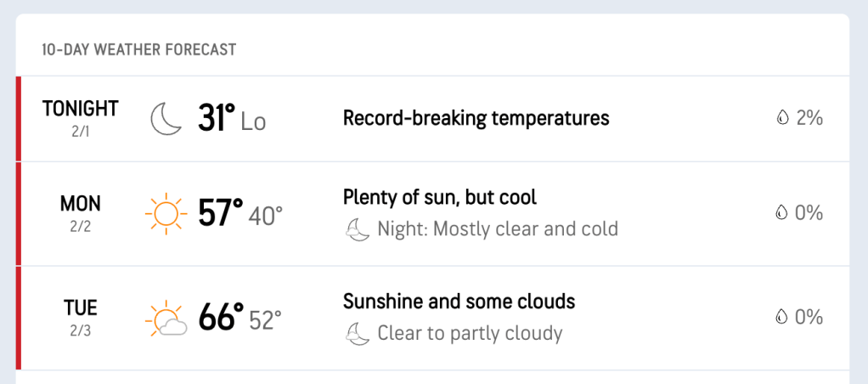Select the Record-breaking temperatures description
The image size is (868, 384).
tap(476, 118)
